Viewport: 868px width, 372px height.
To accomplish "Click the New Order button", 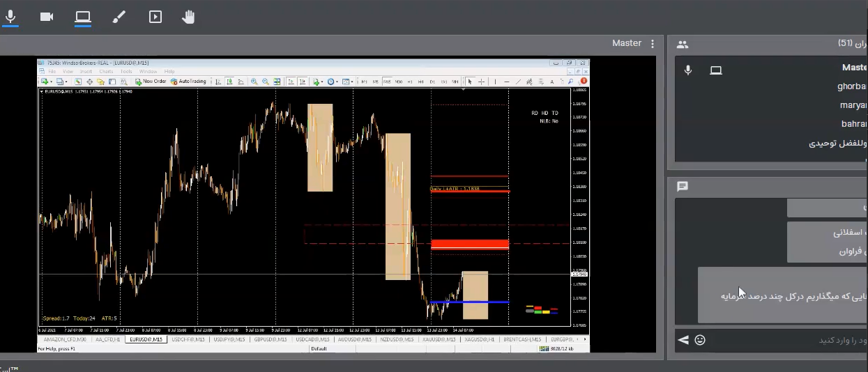I will pos(151,82).
